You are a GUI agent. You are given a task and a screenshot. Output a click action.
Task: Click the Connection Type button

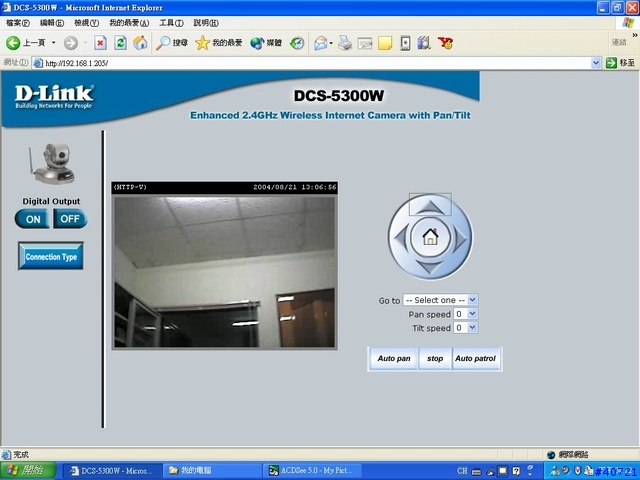tap(51, 256)
